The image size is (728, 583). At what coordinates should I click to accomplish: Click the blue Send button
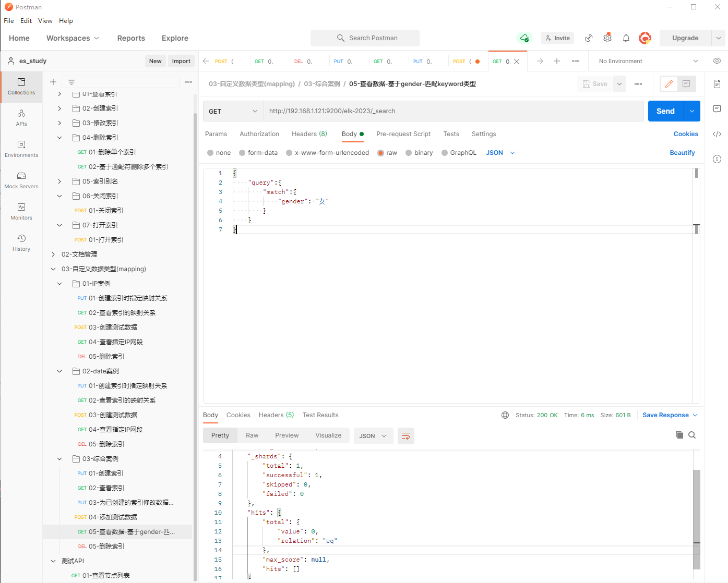(x=665, y=111)
